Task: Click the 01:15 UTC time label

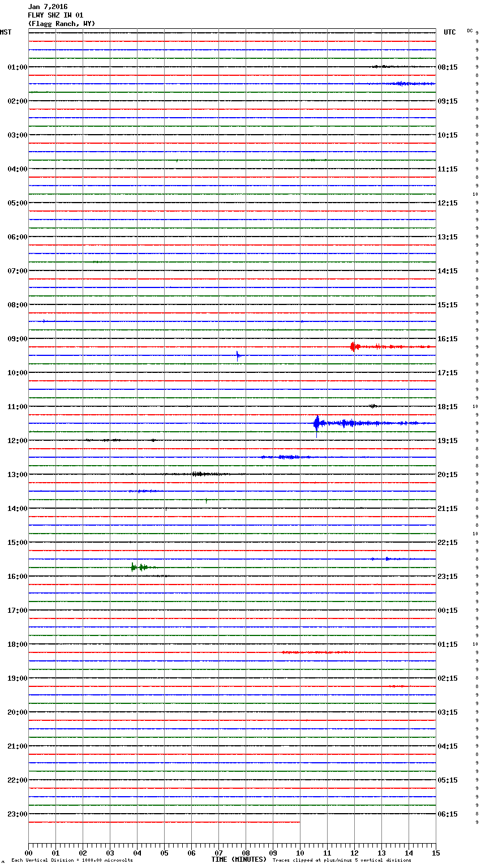Action: (448, 644)
